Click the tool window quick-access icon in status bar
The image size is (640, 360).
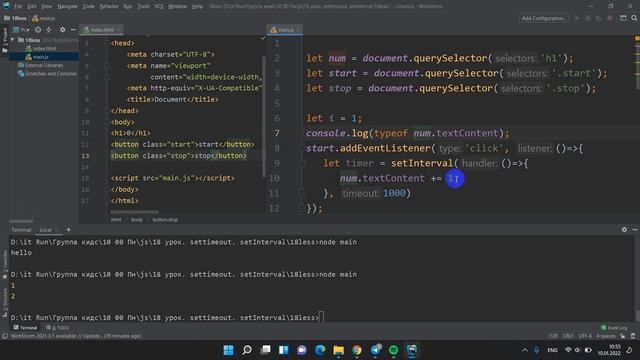click(5, 336)
